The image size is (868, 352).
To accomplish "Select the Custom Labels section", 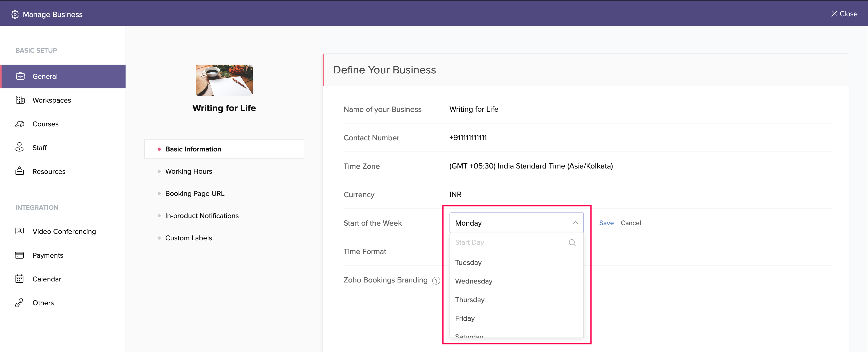I will click(x=188, y=237).
